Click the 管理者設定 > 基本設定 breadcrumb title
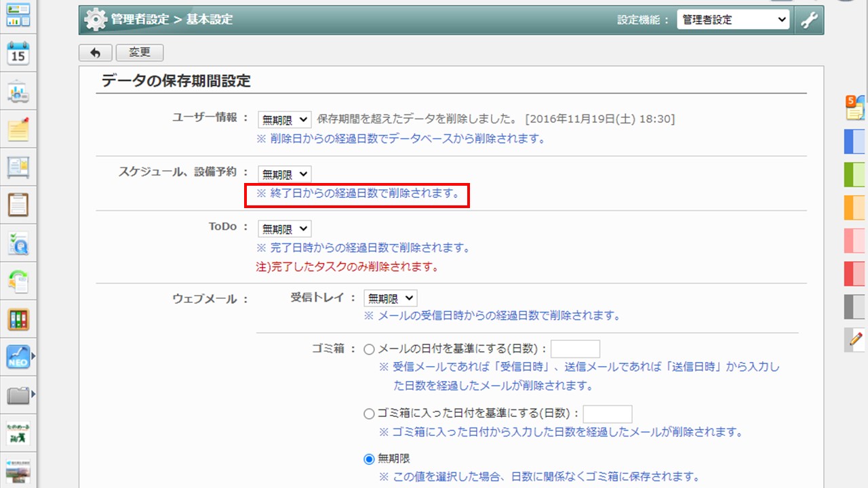 point(172,20)
